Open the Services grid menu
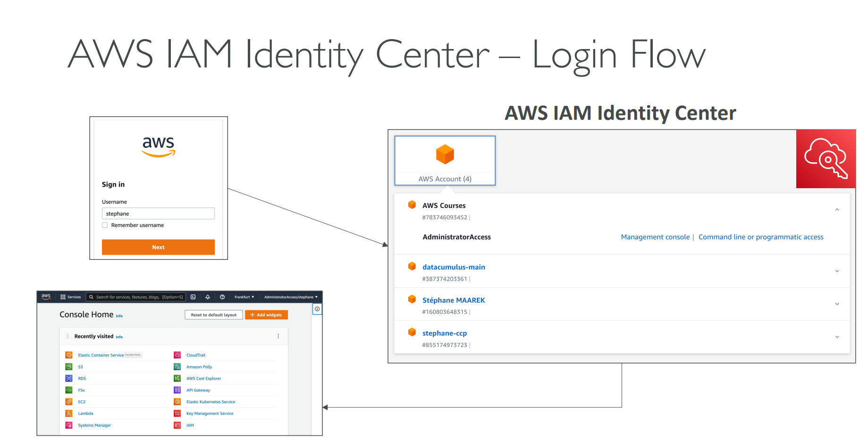Screen dimensions: 868x441 click(70, 297)
